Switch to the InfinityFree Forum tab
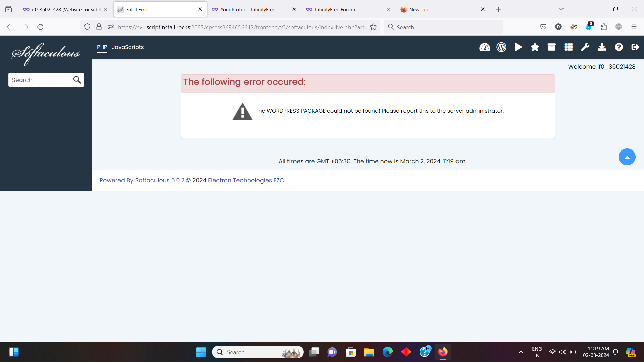644x362 pixels. point(348,9)
